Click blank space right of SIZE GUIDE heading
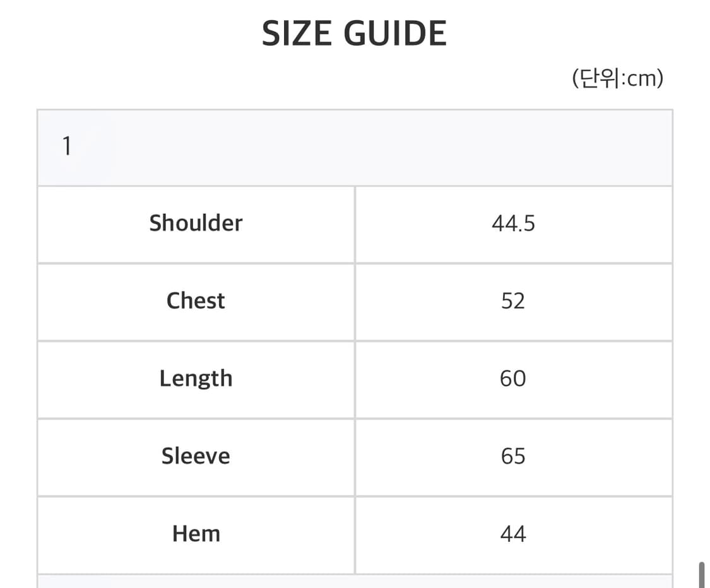Image resolution: width=710 pixels, height=588 pixels. (568, 34)
